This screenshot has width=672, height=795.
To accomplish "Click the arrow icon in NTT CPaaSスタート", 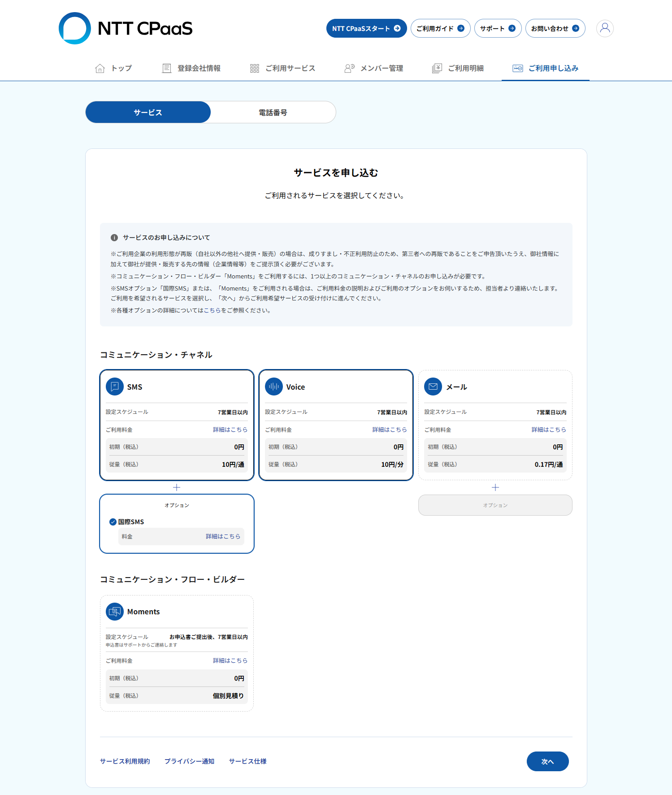I will tap(397, 28).
